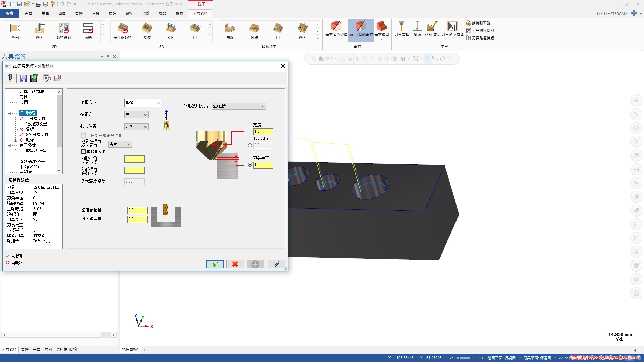Edit the 壁邊預留量 field
Image resolution: width=644 pixels, height=362 pixels.
coord(138,210)
